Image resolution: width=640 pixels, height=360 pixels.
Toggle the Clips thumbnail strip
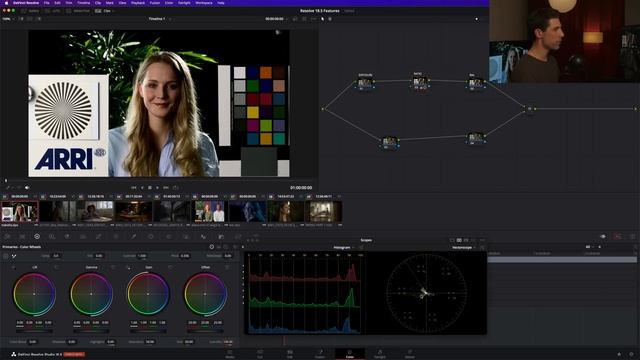pos(104,11)
